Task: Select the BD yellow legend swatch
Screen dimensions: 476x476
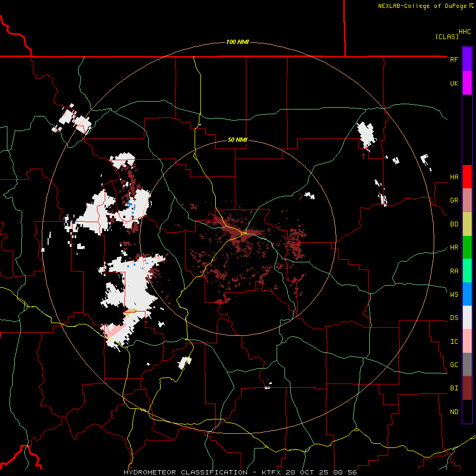Action: [467, 224]
